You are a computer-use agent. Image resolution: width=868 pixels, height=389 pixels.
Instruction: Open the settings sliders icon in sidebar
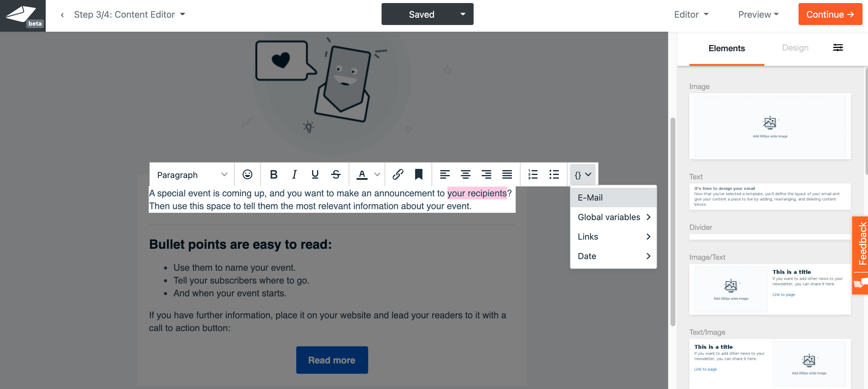pos(838,48)
